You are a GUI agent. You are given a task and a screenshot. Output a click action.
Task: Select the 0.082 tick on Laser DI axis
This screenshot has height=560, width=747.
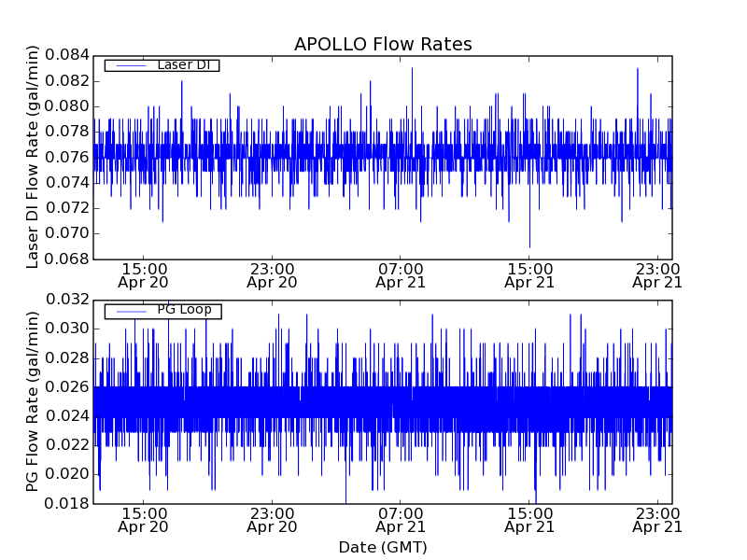[67, 81]
